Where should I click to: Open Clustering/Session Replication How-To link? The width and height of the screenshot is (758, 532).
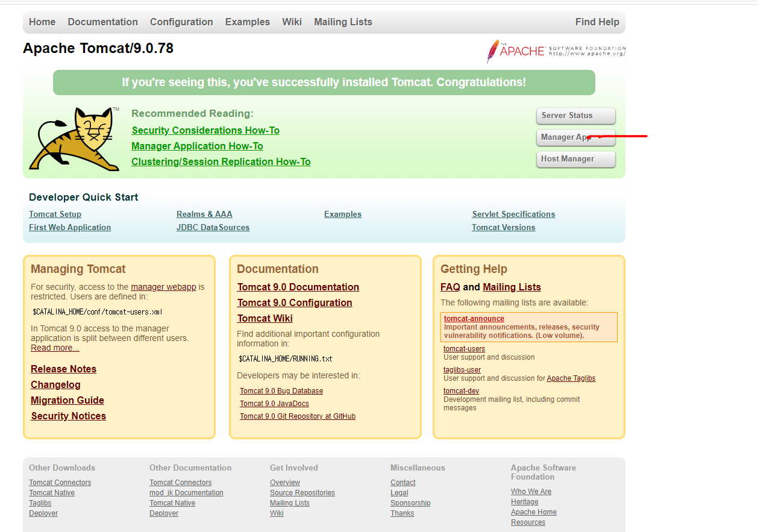[x=221, y=161]
